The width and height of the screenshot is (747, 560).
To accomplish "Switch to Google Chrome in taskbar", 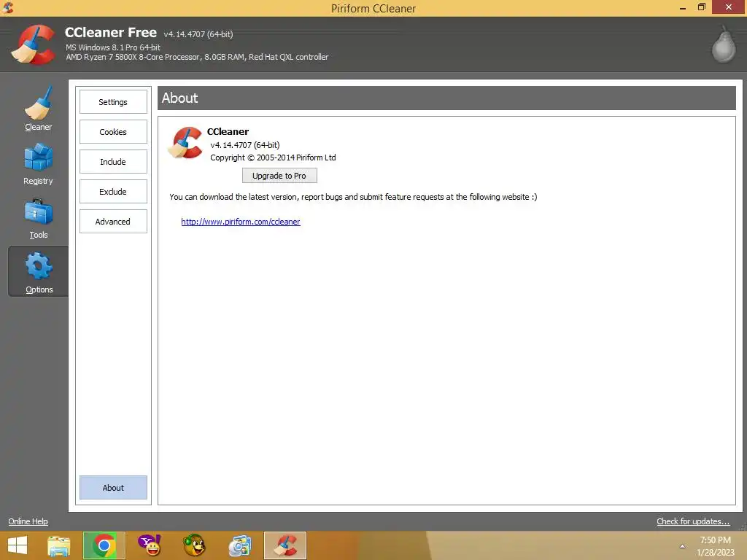I will tap(104, 545).
